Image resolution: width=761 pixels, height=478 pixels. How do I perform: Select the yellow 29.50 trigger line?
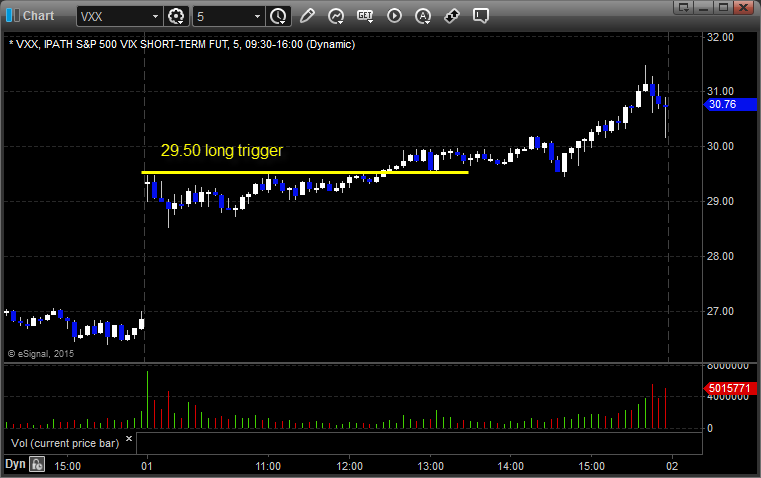[x=305, y=172]
